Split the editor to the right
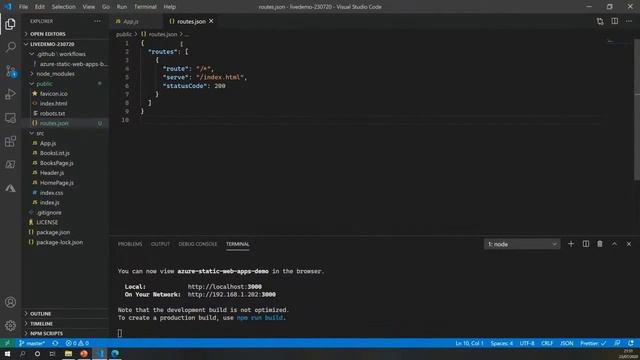 click(614, 21)
